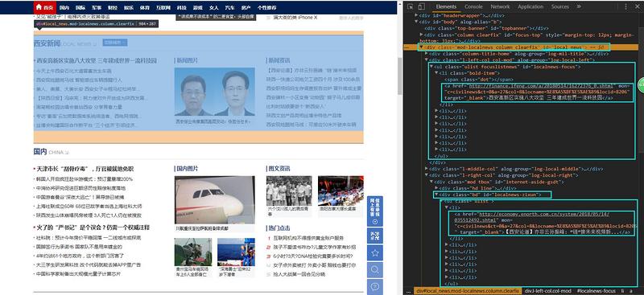Expand the focus-top column div node

tap(421, 35)
